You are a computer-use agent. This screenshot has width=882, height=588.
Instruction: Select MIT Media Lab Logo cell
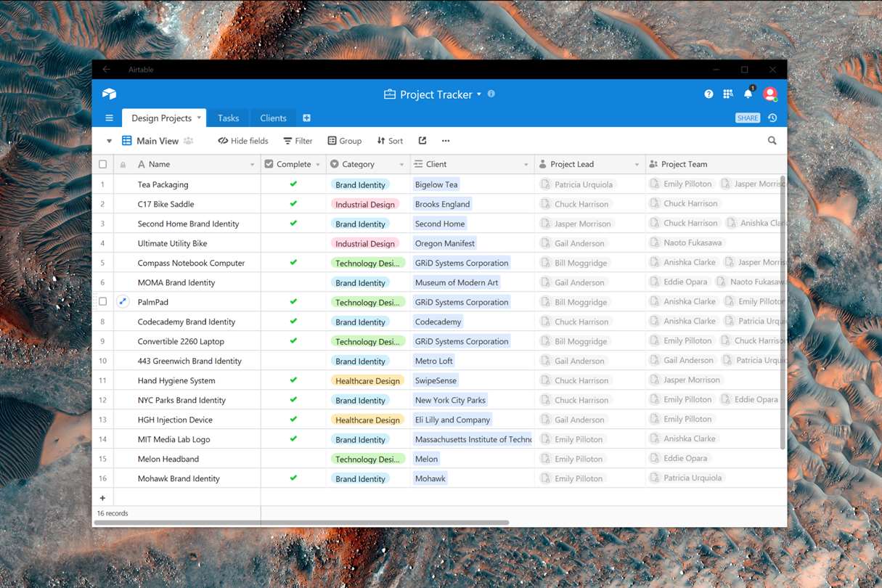tap(188, 439)
